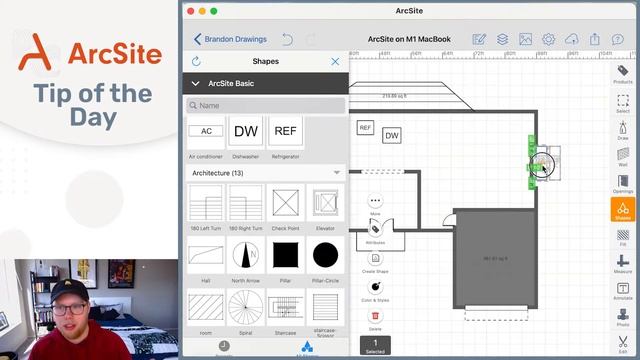Collapse the Architecture (13) category

[266, 173]
